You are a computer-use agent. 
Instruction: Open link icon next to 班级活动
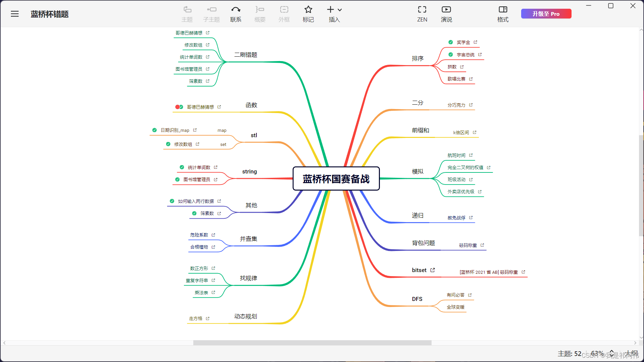click(x=471, y=179)
